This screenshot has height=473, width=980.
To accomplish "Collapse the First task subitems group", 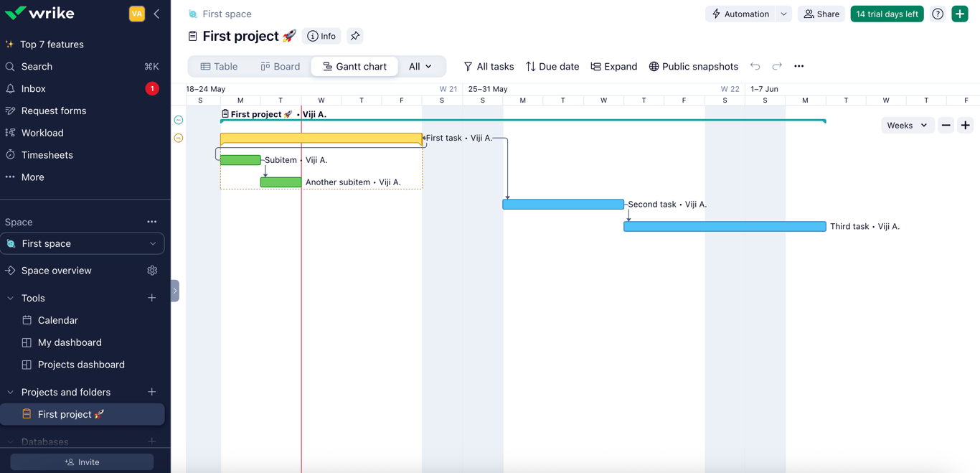I will tap(178, 138).
